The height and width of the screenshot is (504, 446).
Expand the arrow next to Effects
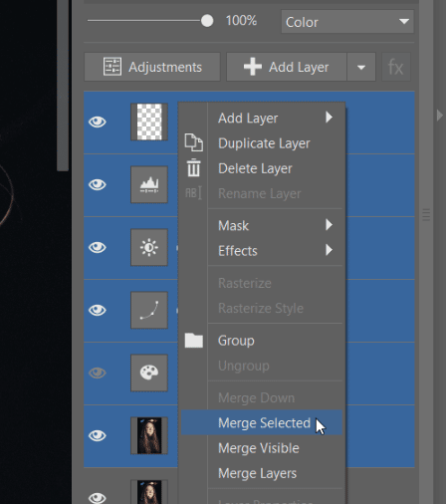(x=329, y=250)
